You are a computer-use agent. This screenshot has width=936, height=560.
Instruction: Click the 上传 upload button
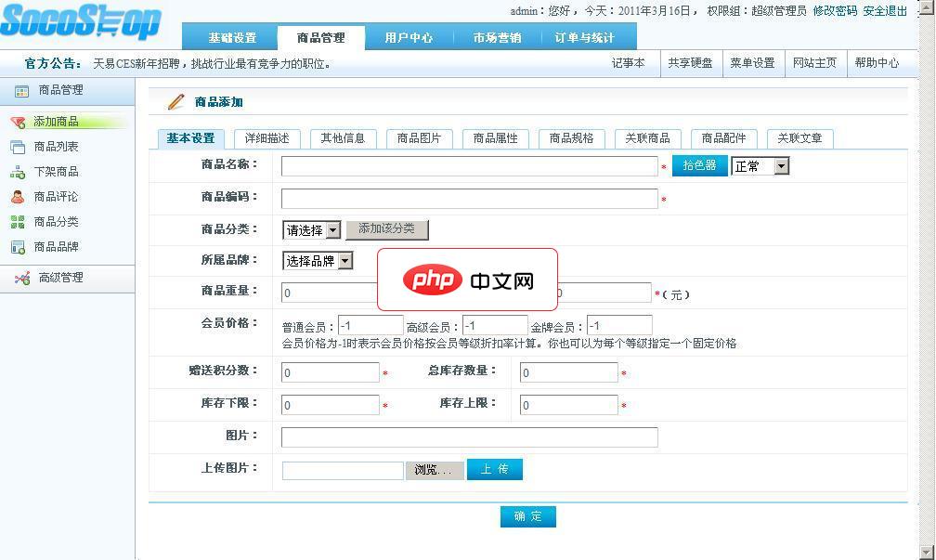(x=494, y=469)
